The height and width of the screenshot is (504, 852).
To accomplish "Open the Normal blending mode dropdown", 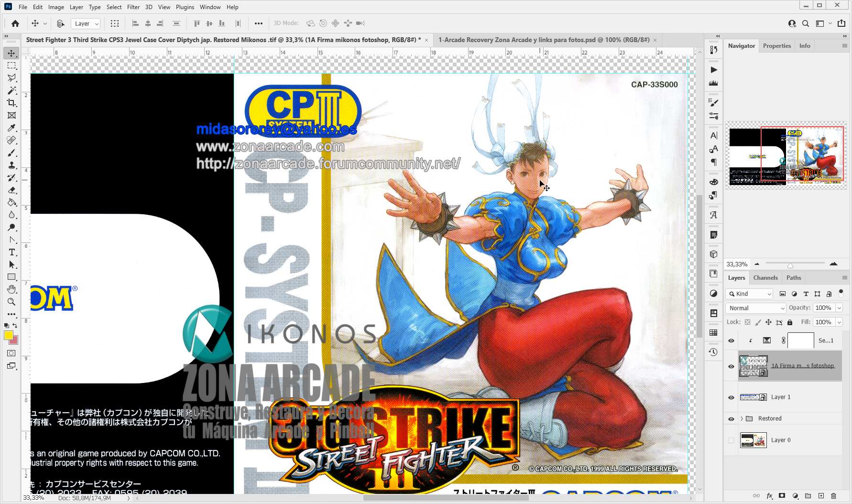I will 755,308.
